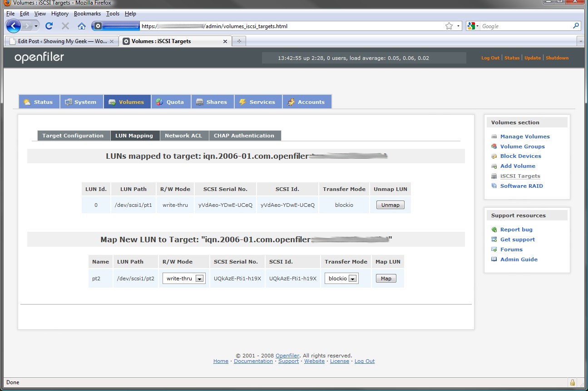This screenshot has width=588, height=391.
Task: Click Log Out in the header
Action: coord(490,58)
